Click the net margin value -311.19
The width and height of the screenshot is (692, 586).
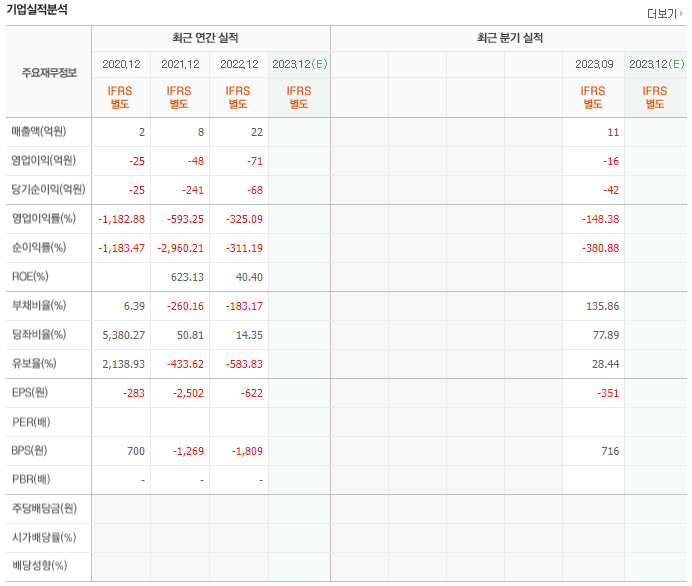click(244, 248)
